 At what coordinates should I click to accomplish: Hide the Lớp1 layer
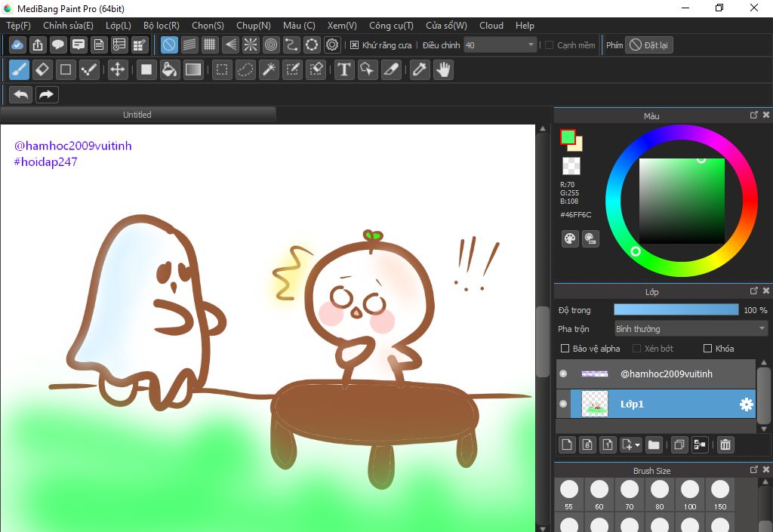tap(563, 404)
